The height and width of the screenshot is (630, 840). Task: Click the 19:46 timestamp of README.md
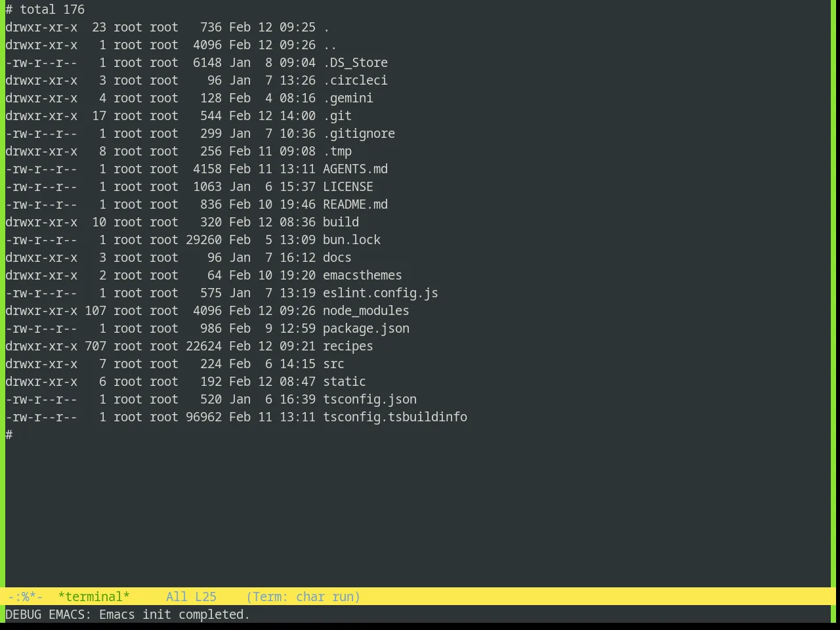(x=297, y=204)
